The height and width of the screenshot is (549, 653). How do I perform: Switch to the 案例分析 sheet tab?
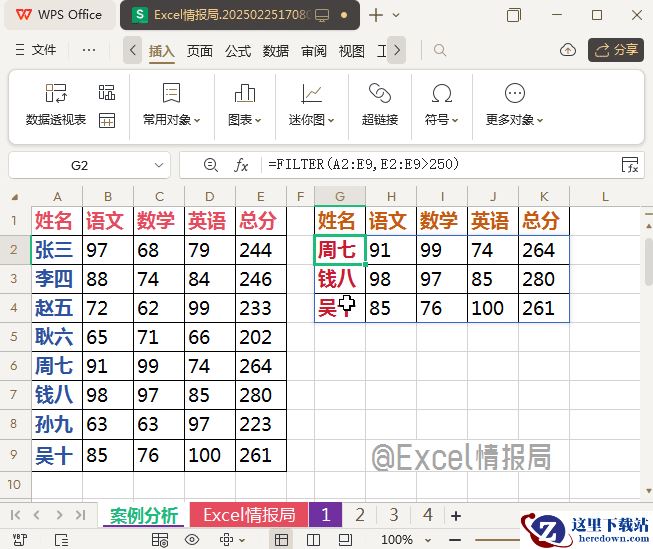[x=144, y=516]
